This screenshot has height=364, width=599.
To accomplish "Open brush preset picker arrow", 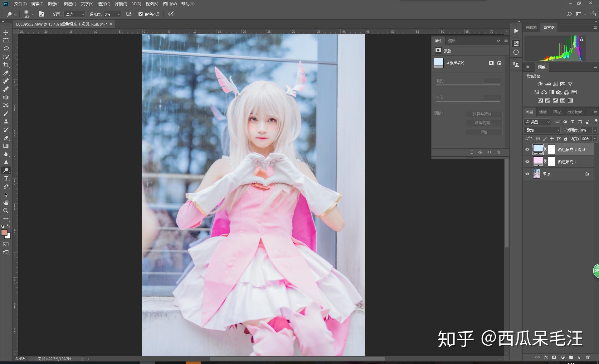I will [32, 14].
